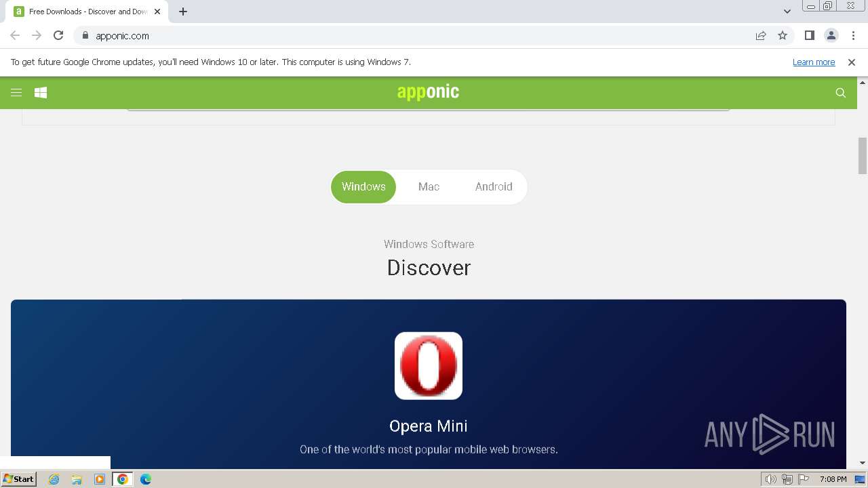
Task: Open Windows Media Player from taskbar
Action: [100, 479]
